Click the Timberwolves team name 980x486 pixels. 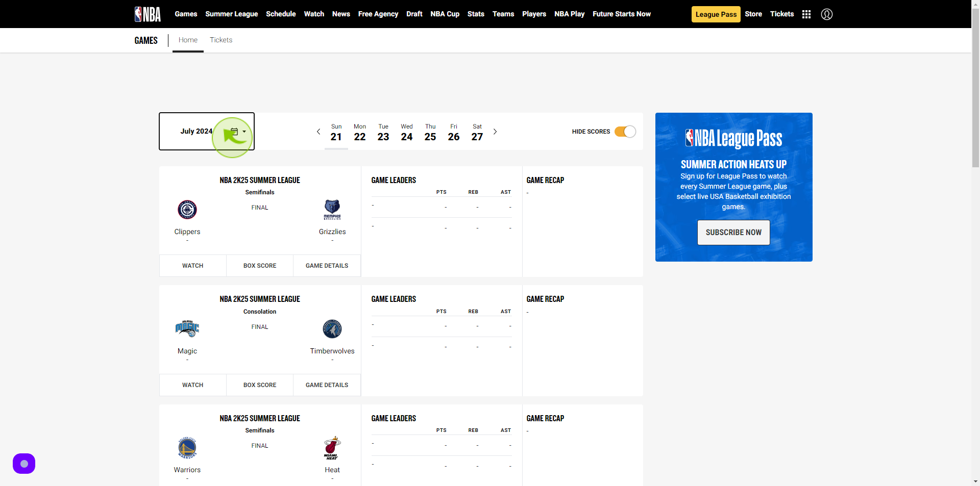coord(332,351)
